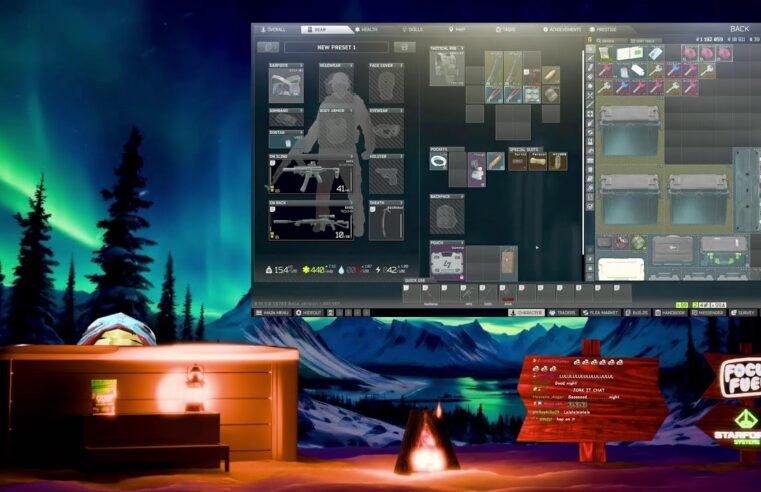Go to the Hideout
Screen dimensions: 761x492
(309, 313)
